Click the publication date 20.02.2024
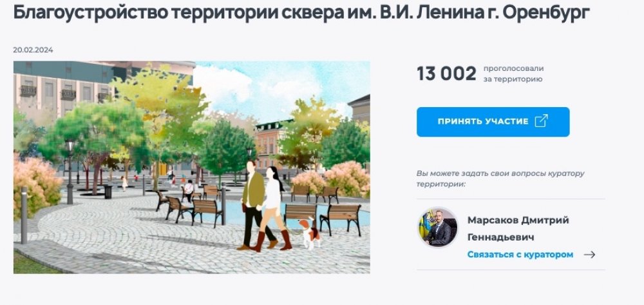 [33, 50]
